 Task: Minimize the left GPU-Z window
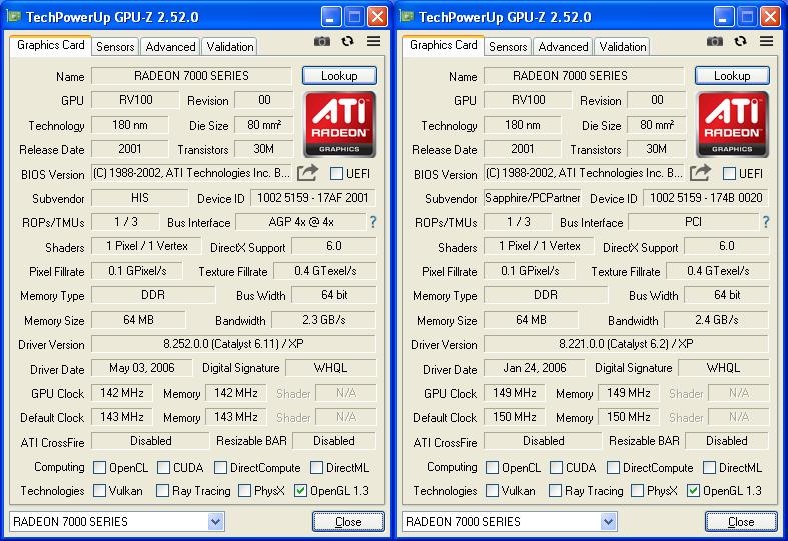tap(330, 17)
